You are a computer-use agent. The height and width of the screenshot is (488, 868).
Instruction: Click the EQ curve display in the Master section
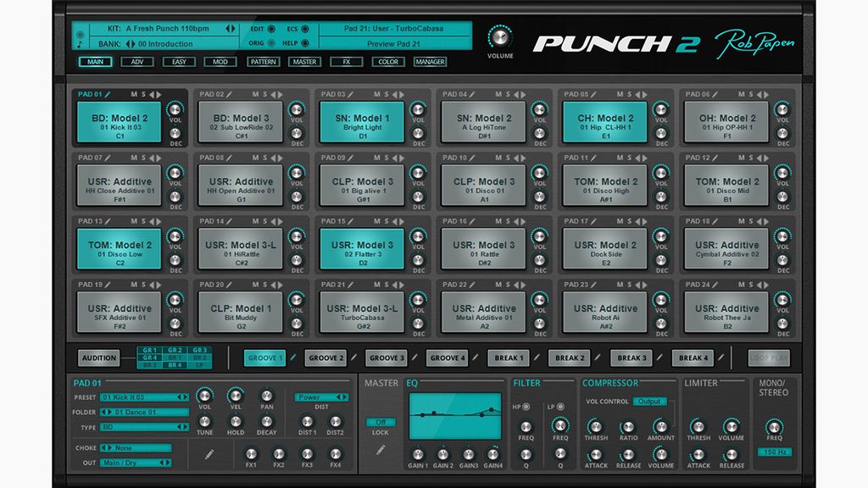tap(456, 415)
